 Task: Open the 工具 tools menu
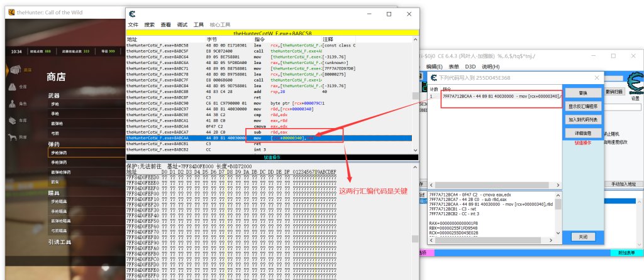199,24
